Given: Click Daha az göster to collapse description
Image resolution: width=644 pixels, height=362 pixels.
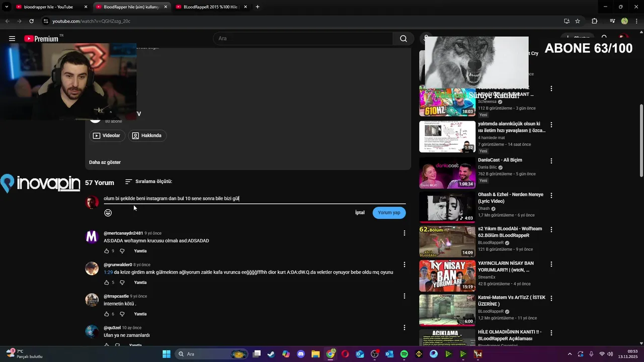Looking at the screenshot, I should click(105, 162).
